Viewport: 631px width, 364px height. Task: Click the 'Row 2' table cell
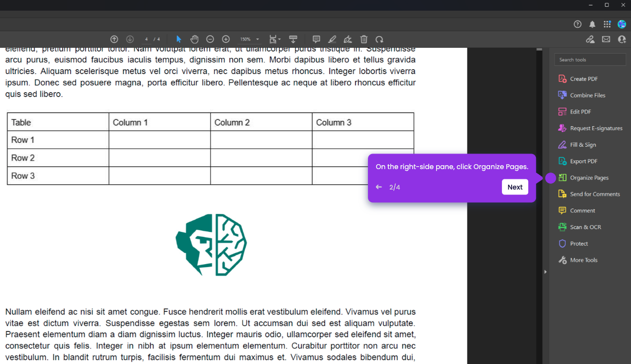[x=58, y=158]
